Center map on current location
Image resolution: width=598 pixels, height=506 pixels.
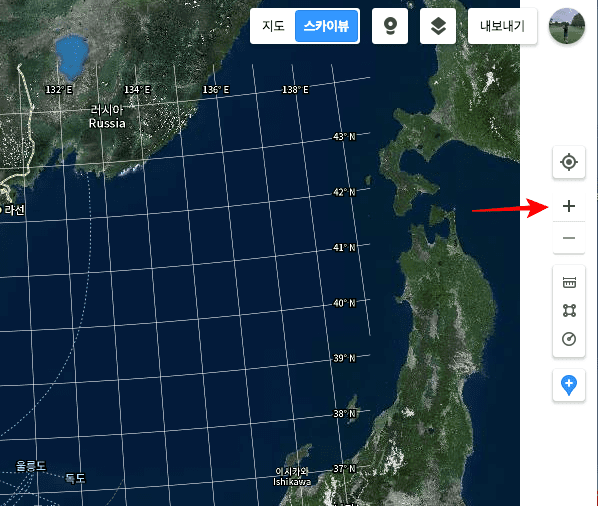tap(569, 162)
